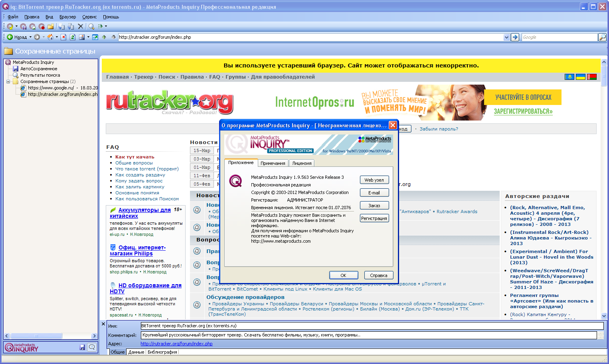Open the Помощь menu
The height and width of the screenshot is (364, 609).
111,17
